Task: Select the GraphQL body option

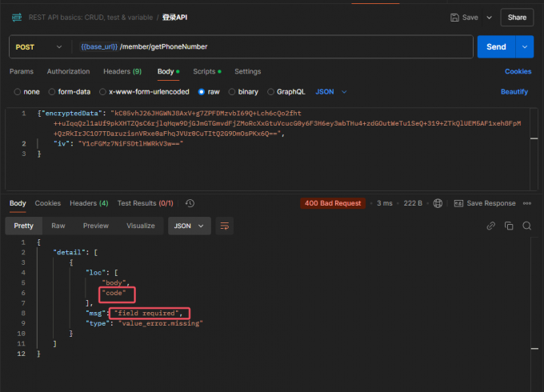Action: [x=270, y=92]
